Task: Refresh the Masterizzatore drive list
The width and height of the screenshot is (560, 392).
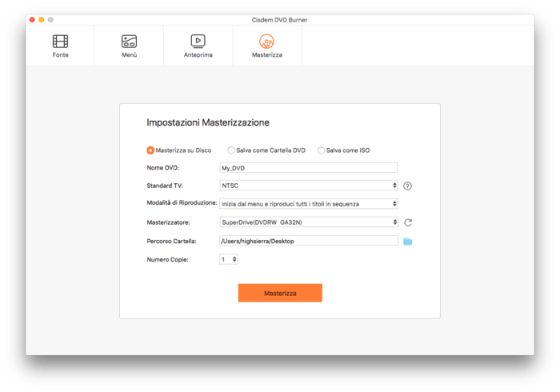Action: coord(407,222)
